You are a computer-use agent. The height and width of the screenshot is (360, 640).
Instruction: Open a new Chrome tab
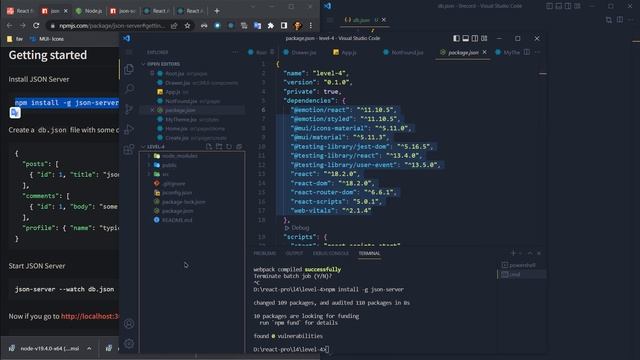click(217, 11)
